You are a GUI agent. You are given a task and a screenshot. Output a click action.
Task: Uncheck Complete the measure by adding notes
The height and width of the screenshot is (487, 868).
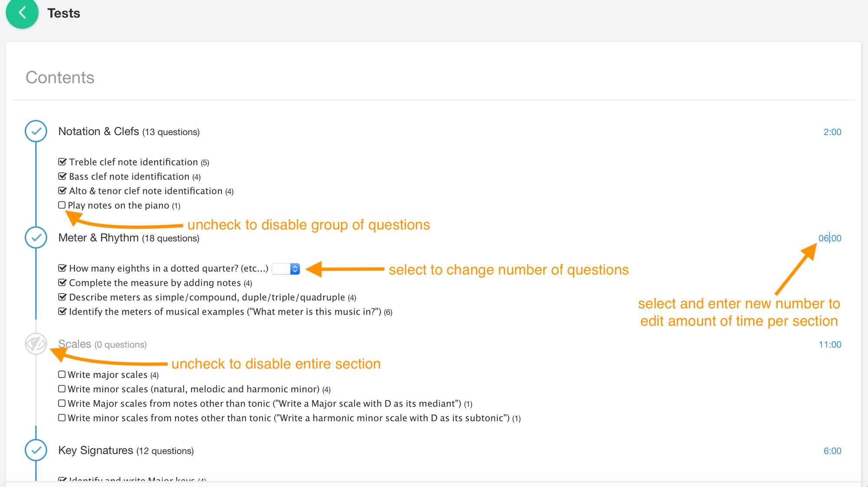(62, 282)
